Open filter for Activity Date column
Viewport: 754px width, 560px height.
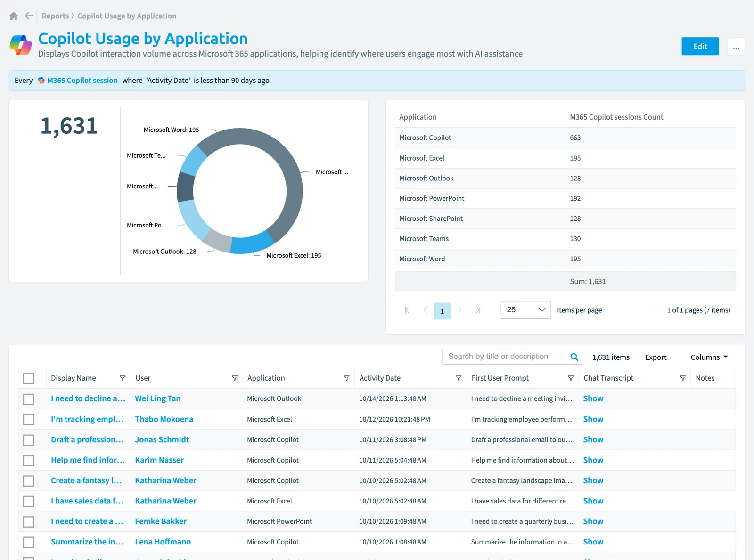pyautogui.click(x=459, y=378)
